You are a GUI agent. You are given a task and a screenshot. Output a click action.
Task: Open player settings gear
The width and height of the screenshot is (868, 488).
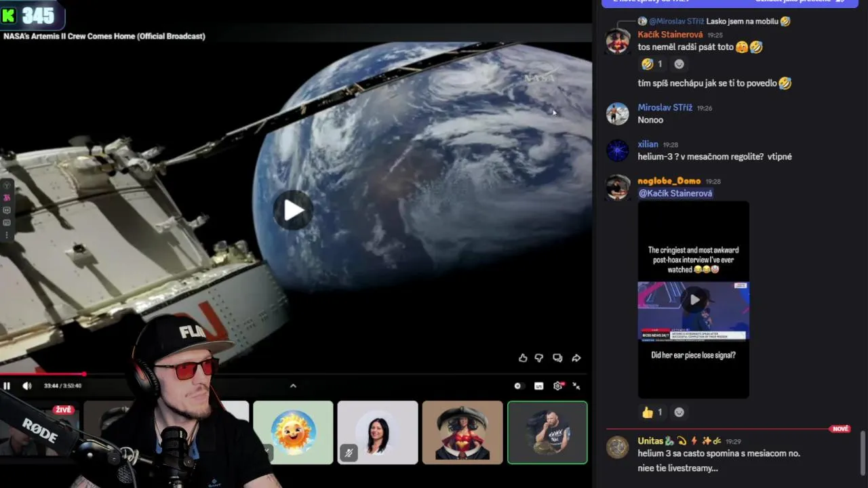557,386
